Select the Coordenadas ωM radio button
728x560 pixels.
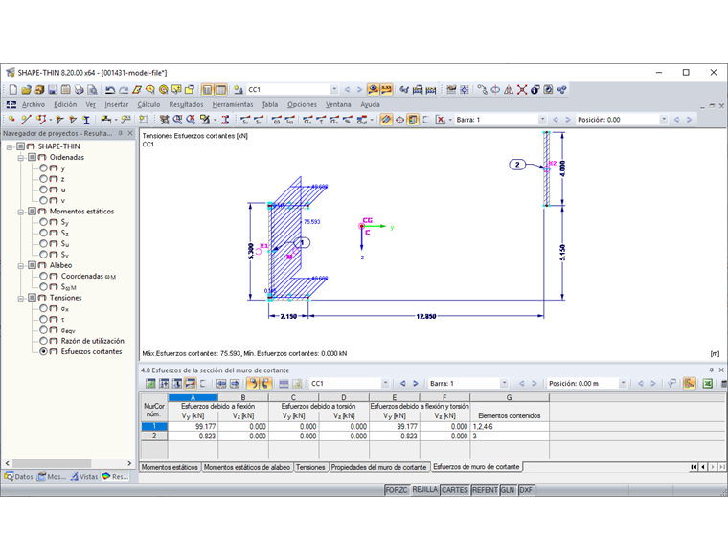click(43, 276)
